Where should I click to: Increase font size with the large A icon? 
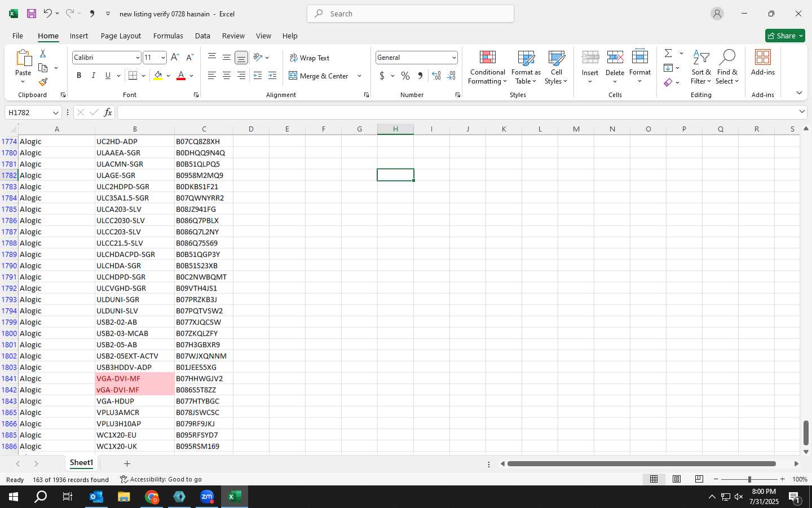[x=175, y=58]
